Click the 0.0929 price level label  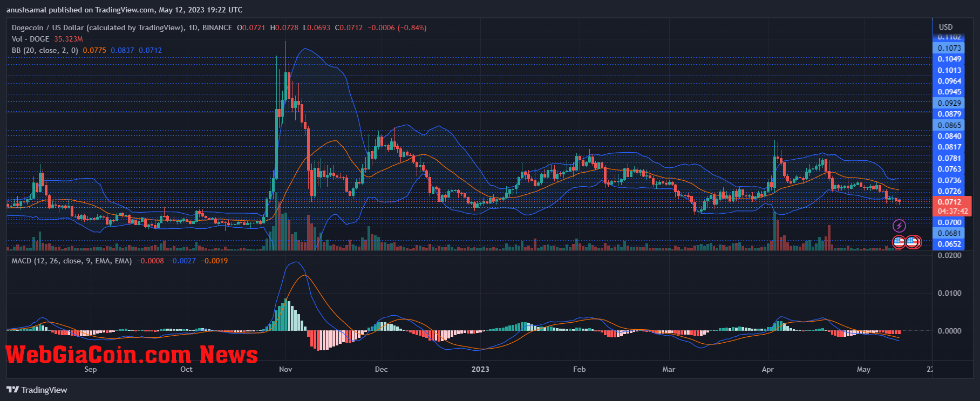pos(949,103)
